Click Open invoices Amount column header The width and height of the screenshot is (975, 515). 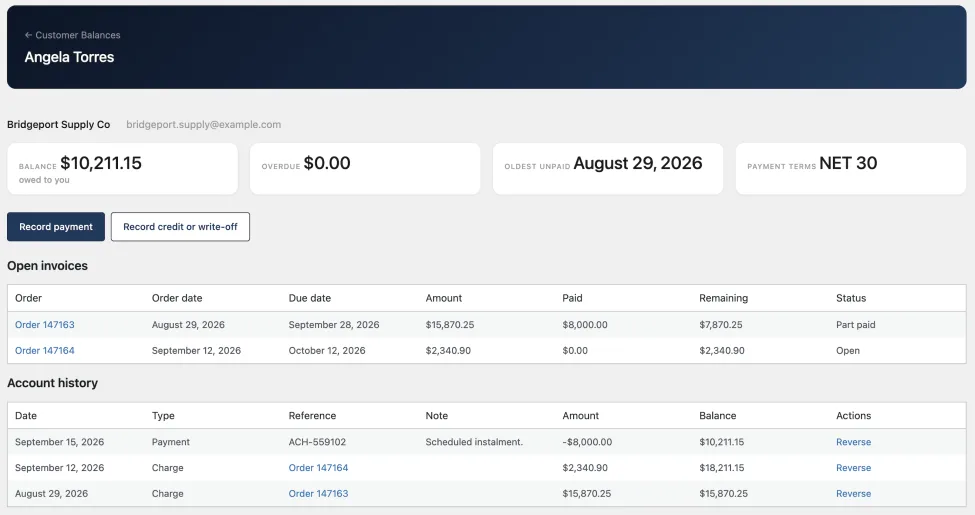444,298
